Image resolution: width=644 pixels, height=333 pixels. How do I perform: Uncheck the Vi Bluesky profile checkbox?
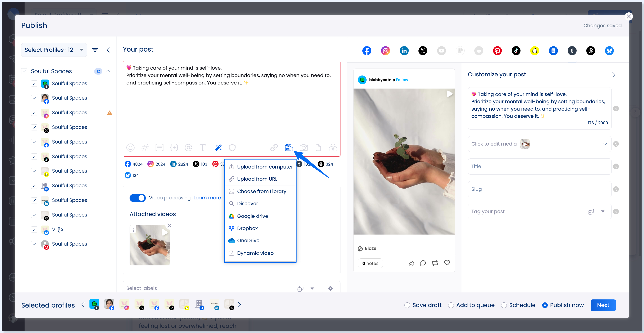[x=34, y=230]
